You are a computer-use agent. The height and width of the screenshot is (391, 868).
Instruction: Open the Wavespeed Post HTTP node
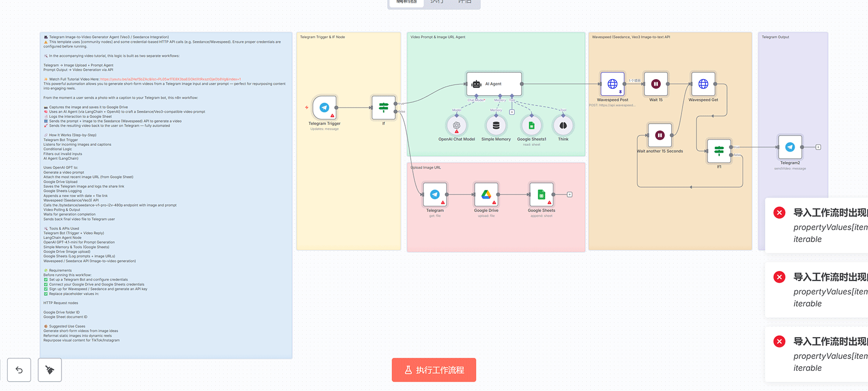pyautogui.click(x=612, y=84)
